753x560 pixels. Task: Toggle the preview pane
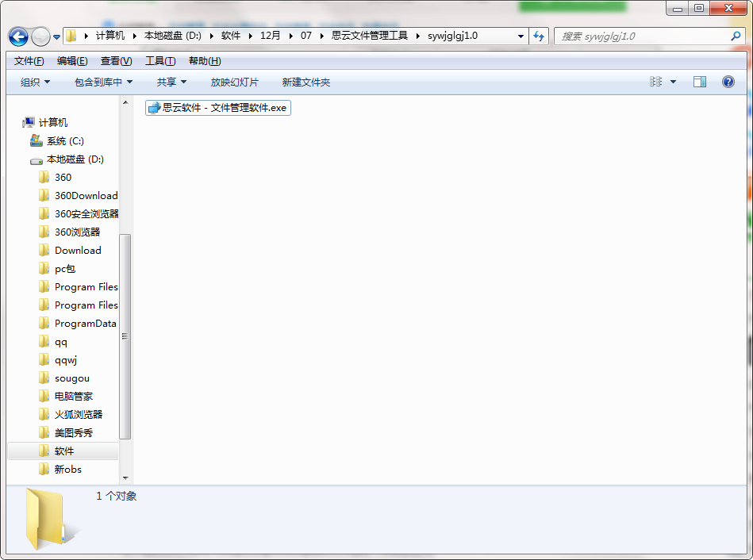(x=701, y=81)
